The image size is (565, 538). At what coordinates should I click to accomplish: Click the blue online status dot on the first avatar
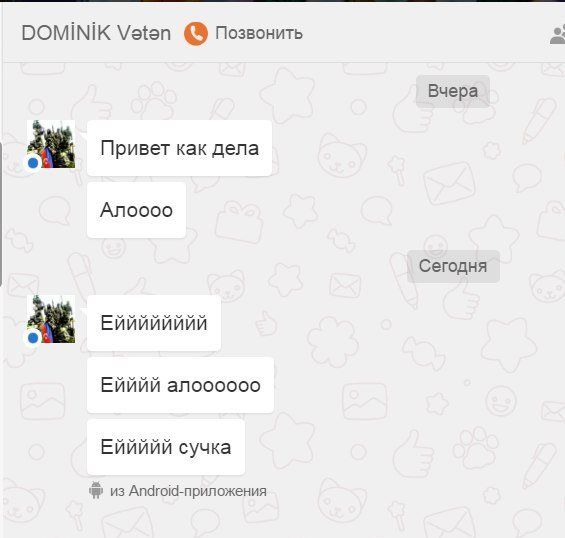pyautogui.click(x=33, y=163)
